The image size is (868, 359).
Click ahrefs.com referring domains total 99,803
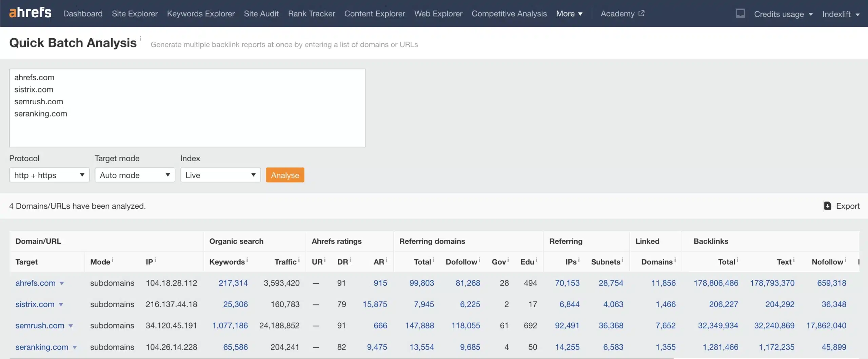(421, 283)
